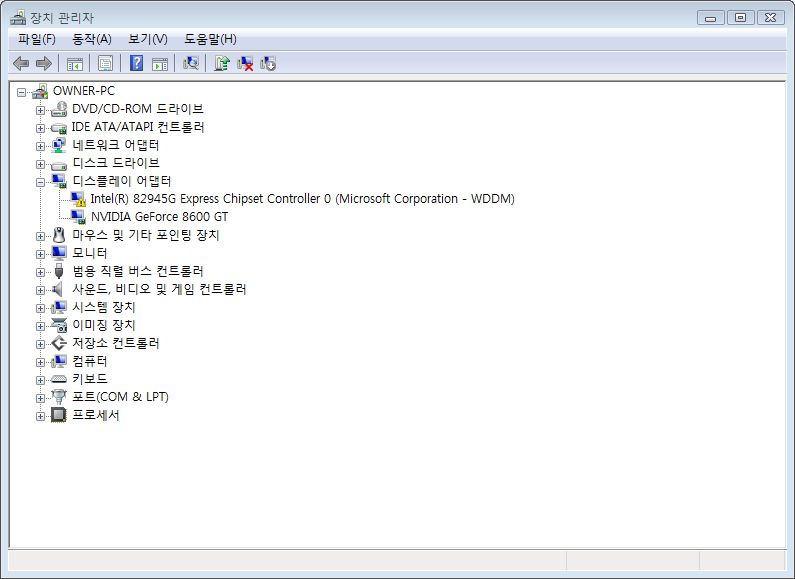This screenshot has height=579, width=795.
Task: Click the 키보드 keyboard icon
Action: coord(59,379)
